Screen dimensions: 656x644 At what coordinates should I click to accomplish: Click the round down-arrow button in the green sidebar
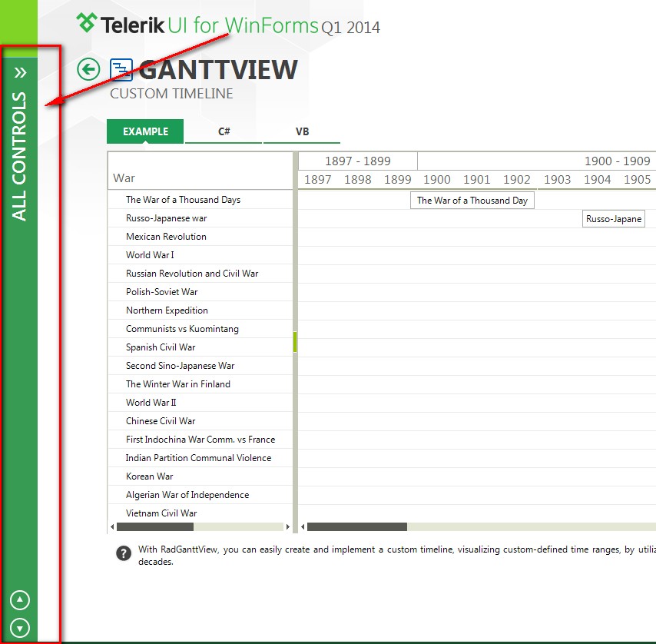coord(20,628)
